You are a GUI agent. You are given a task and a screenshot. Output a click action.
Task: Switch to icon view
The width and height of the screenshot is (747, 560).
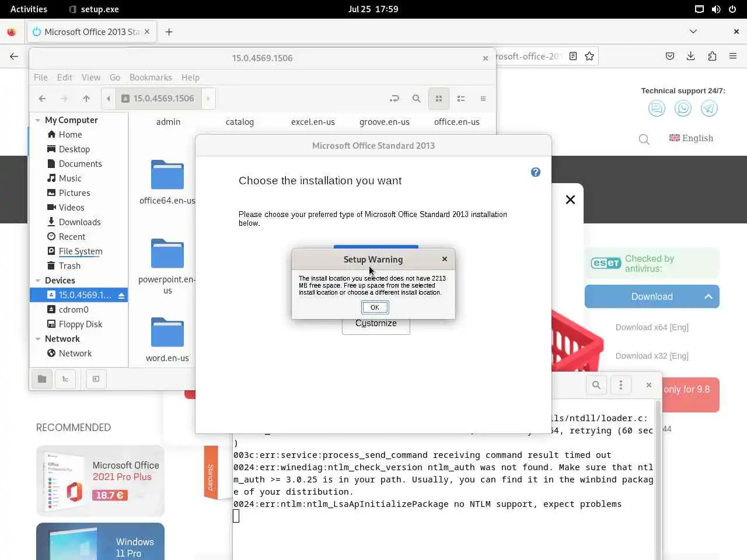[x=439, y=99]
